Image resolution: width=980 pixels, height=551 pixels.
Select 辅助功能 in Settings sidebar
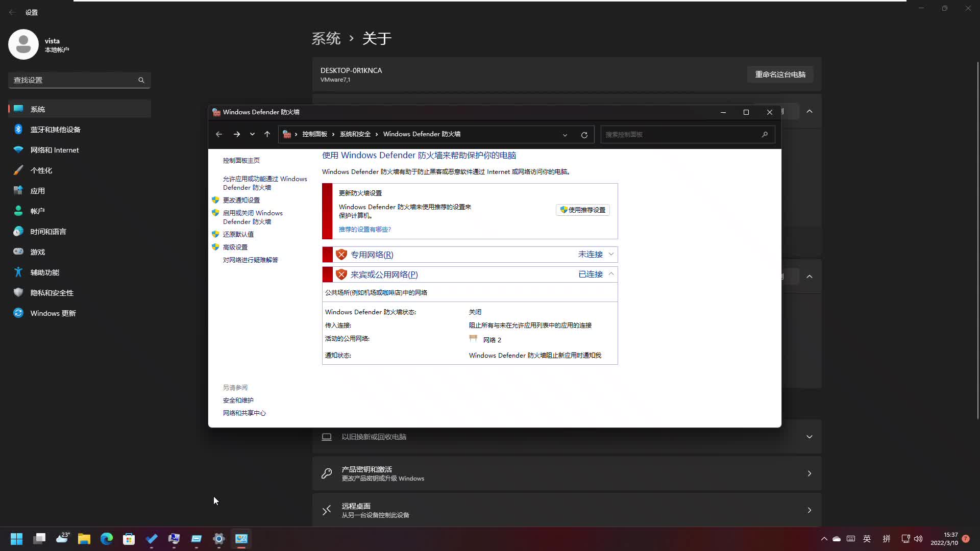[80, 272]
